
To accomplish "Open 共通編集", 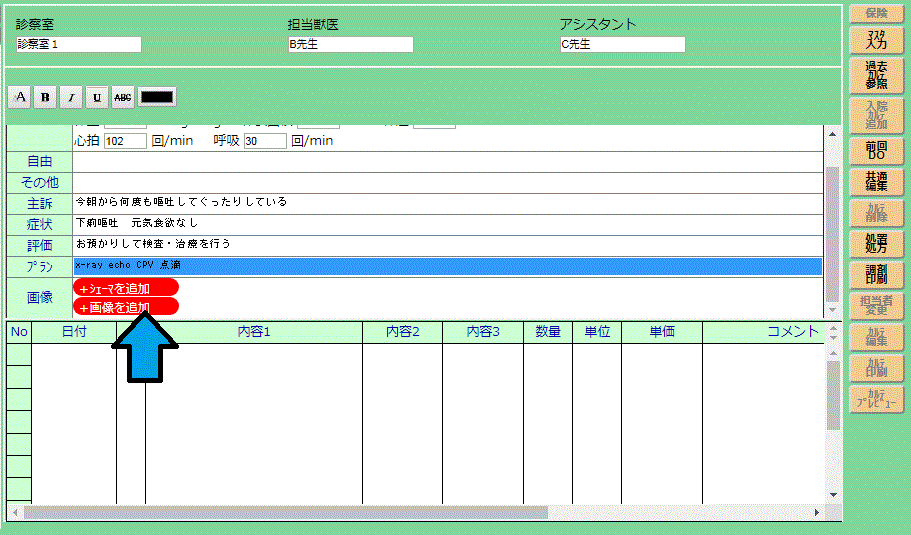I will coord(876,182).
